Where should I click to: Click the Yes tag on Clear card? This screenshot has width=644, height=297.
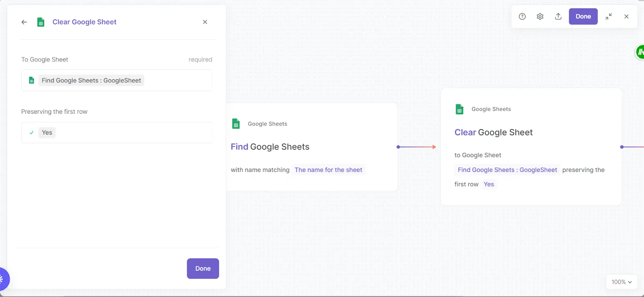(489, 184)
